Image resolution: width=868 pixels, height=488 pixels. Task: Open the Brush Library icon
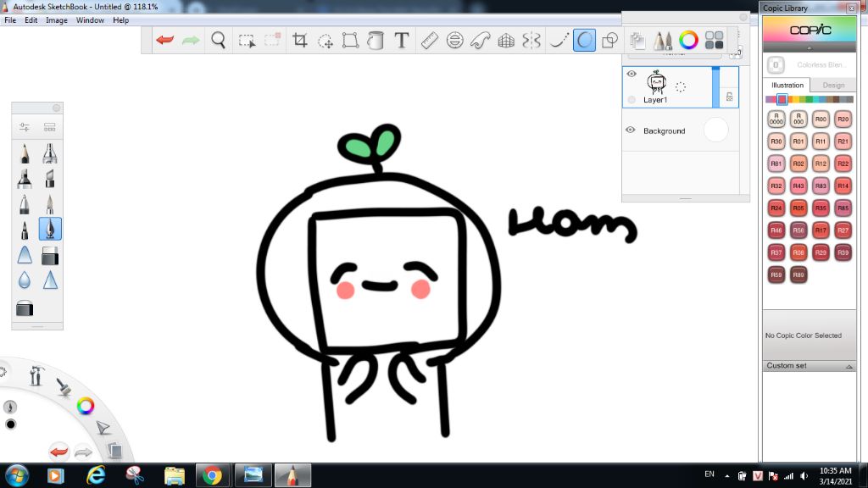click(662, 40)
